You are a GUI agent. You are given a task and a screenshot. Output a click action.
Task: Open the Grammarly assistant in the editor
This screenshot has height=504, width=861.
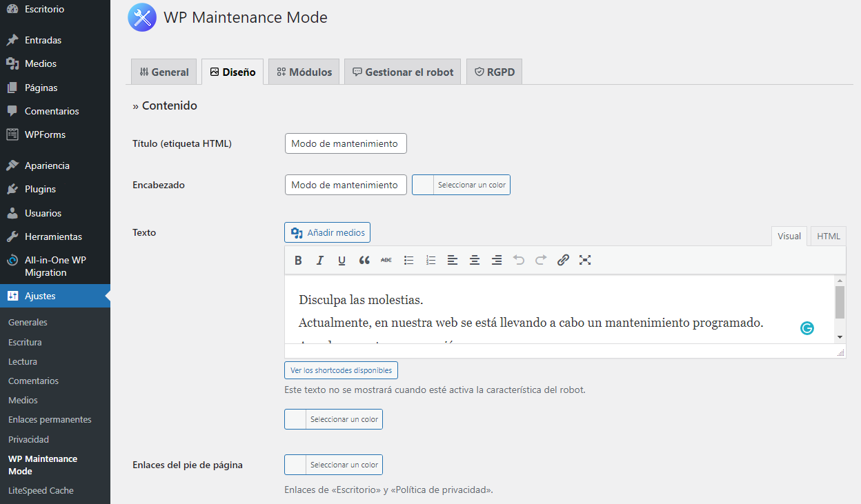(x=807, y=328)
